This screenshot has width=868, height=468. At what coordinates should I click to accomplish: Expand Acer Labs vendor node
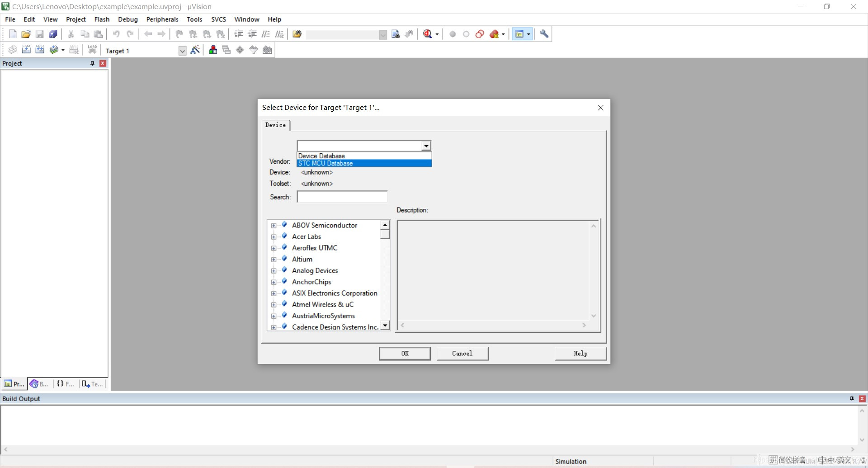(x=274, y=237)
